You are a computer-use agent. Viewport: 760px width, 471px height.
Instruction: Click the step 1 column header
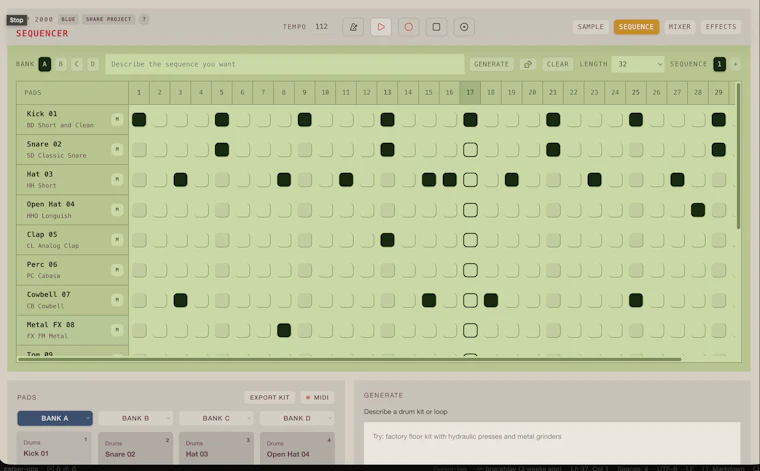coord(139,92)
